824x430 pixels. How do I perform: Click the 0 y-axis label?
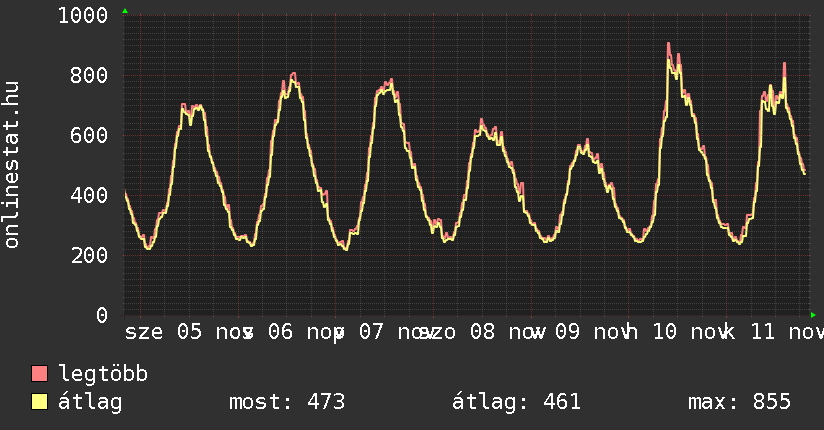click(101, 316)
